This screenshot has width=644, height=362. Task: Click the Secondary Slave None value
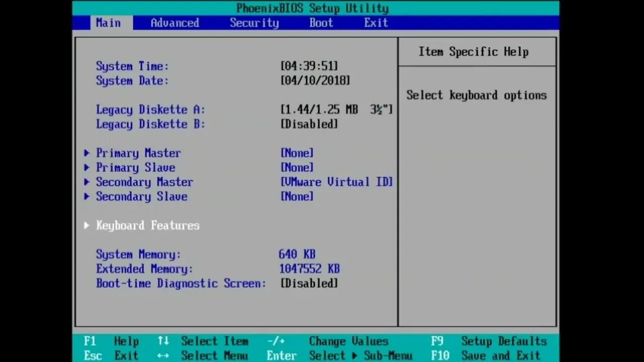pos(297,197)
